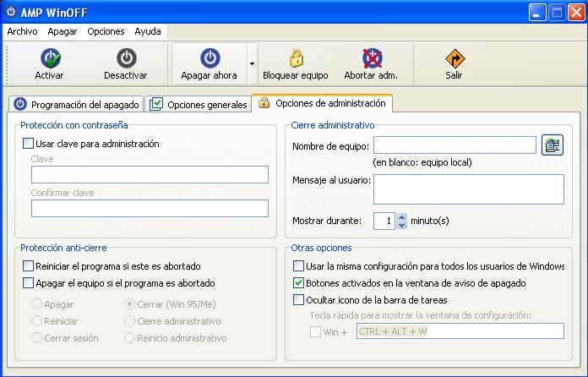
Task: Open the Opciones menu
Action: [106, 31]
